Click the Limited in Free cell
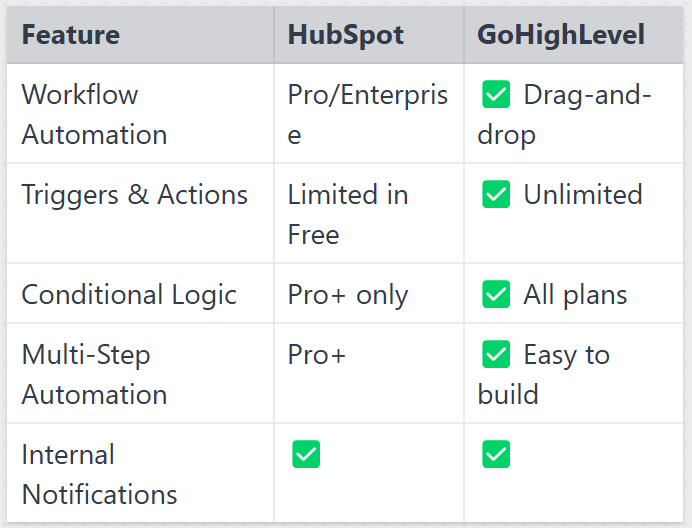 pos(348,214)
